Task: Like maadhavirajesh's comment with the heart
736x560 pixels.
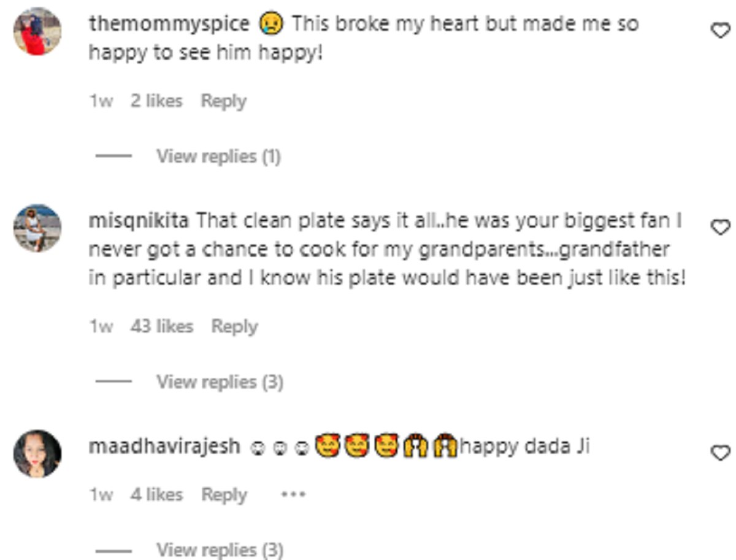Action: pyautogui.click(x=719, y=453)
